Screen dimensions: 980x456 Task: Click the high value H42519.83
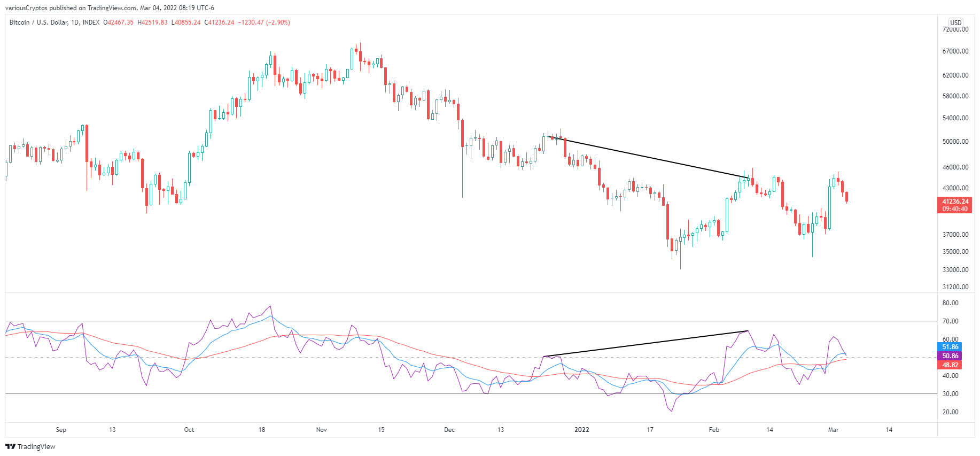[x=152, y=22]
